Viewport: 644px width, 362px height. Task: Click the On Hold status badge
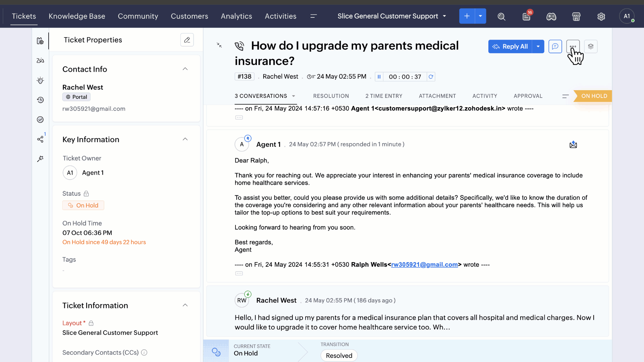83,205
